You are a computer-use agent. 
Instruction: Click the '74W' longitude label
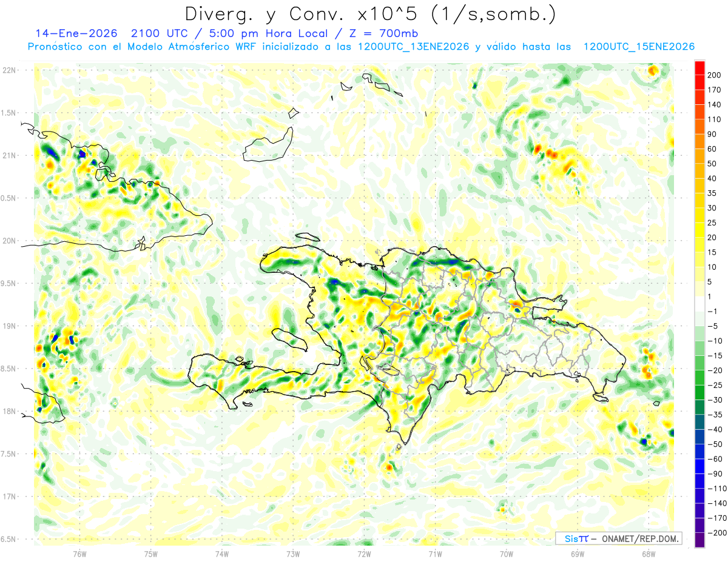coord(221,554)
